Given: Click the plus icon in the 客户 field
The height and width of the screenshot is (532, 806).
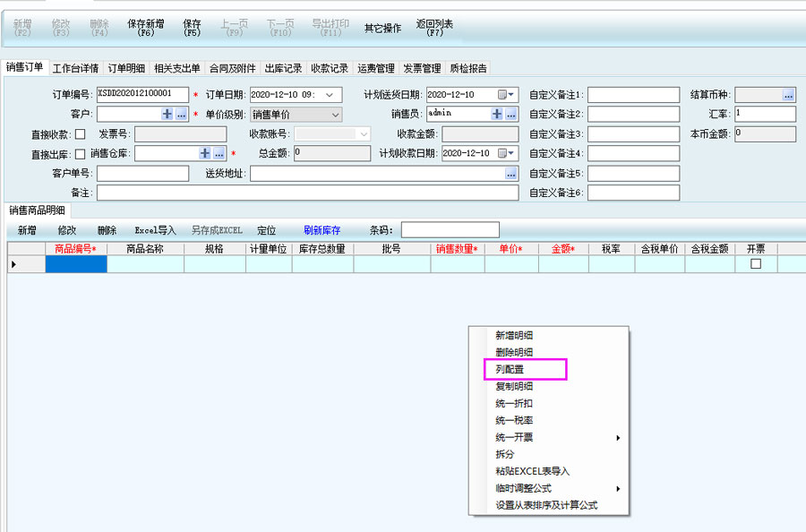Looking at the screenshot, I should click(167, 115).
